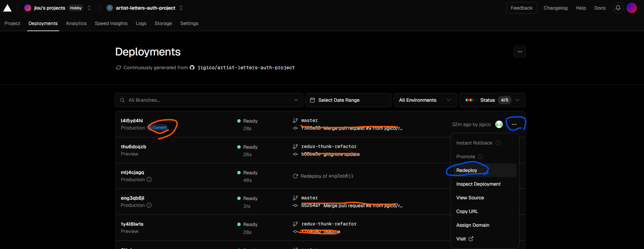This screenshot has height=249, width=644.
Task: Click the 32m ago by jigico text
Action: 471,124
